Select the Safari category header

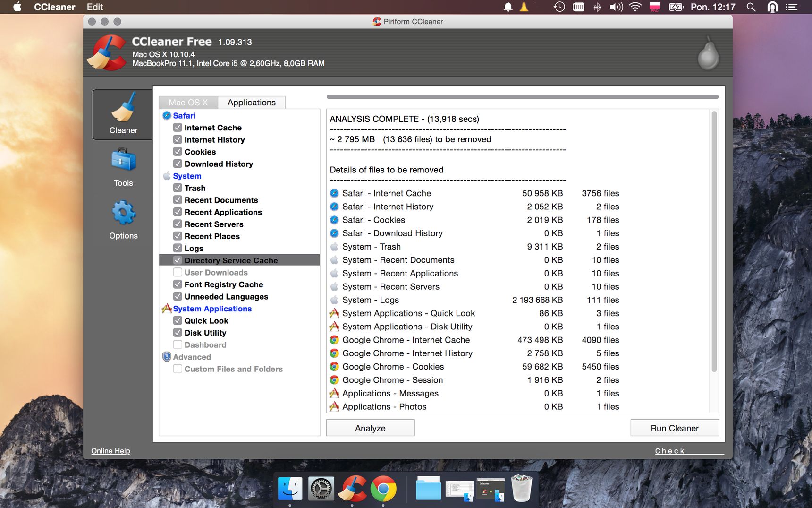[184, 116]
